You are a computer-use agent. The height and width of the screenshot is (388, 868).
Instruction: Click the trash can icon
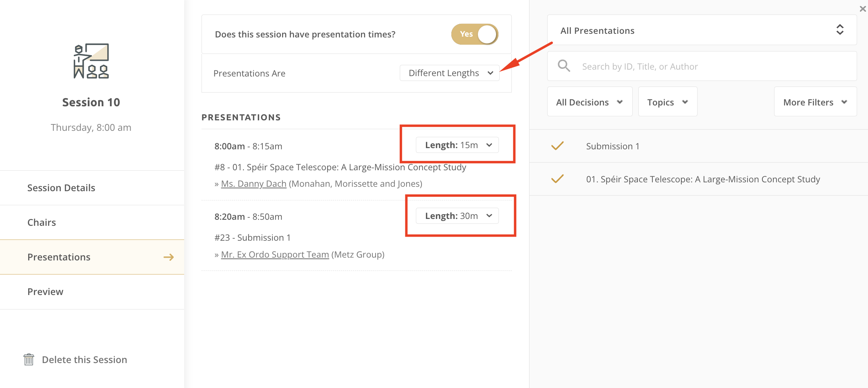(29, 359)
